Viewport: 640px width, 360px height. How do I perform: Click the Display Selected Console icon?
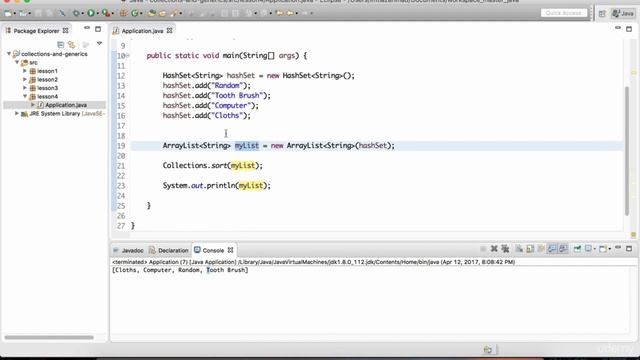[x=588, y=249]
